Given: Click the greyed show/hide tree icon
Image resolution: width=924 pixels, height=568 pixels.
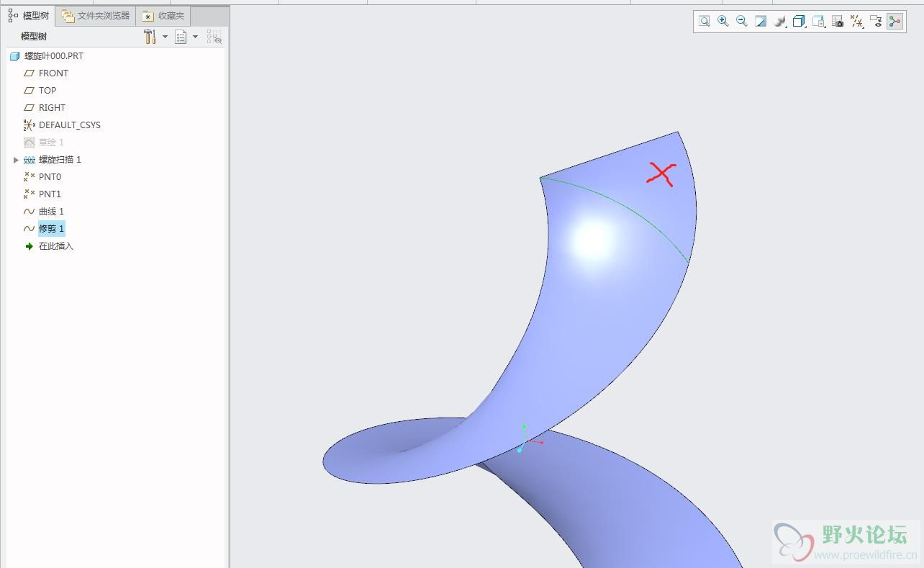Looking at the screenshot, I should click(214, 37).
